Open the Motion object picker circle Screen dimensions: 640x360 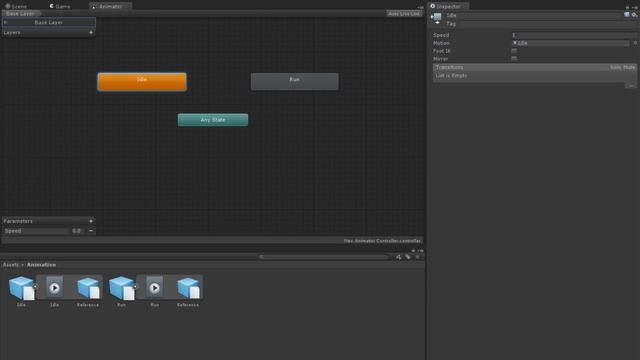tap(635, 43)
